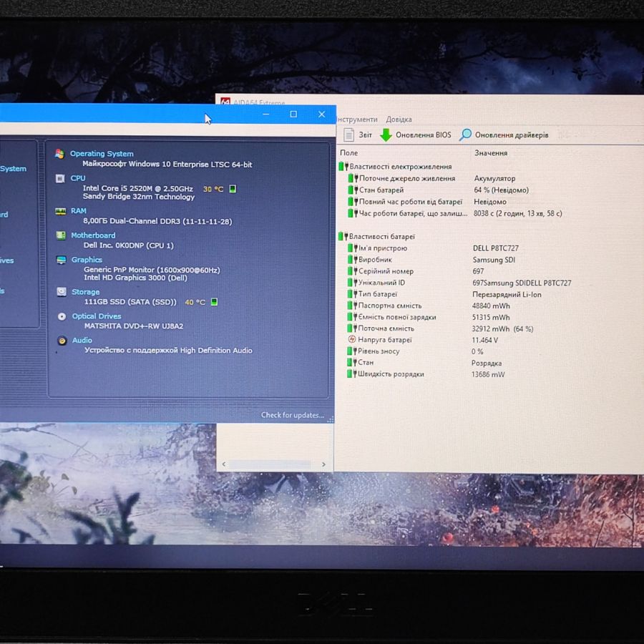This screenshot has height=644, width=644.
Task: Select the Час роботи батареї, що залиш... row
Action: coord(455,213)
